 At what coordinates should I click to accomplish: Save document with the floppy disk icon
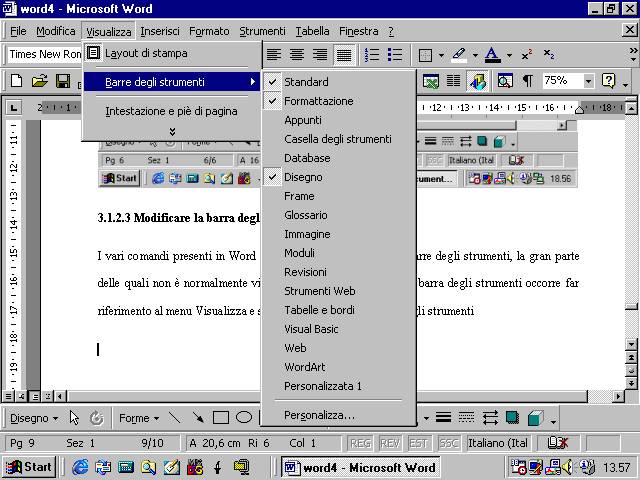(63, 80)
